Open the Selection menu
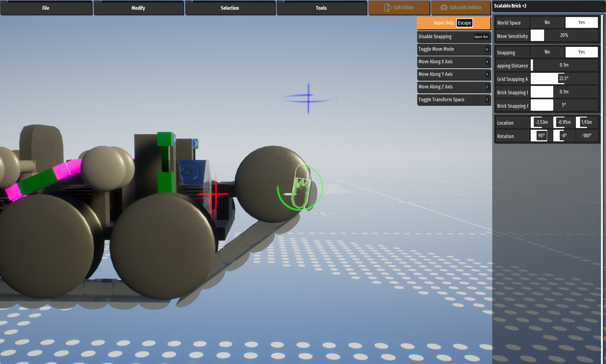 pyautogui.click(x=230, y=8)
